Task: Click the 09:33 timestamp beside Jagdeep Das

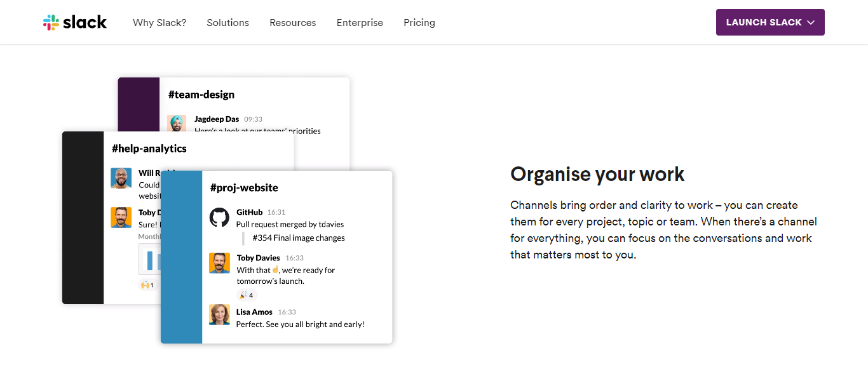Action: click(253, 119)
